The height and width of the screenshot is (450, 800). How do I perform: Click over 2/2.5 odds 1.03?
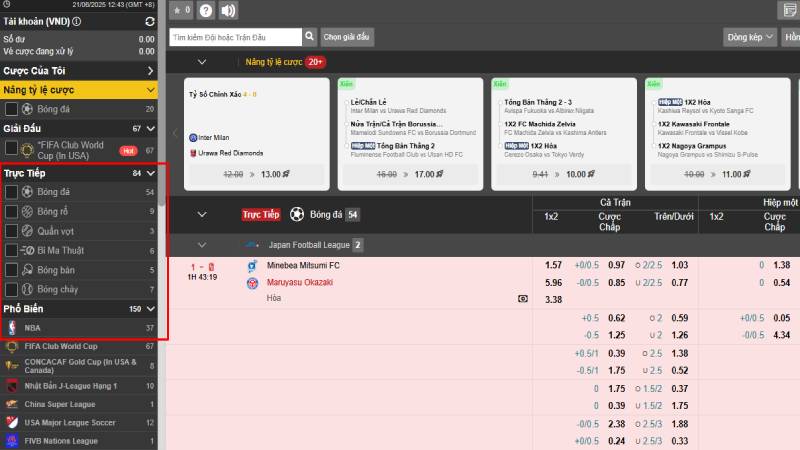point(680,265)
